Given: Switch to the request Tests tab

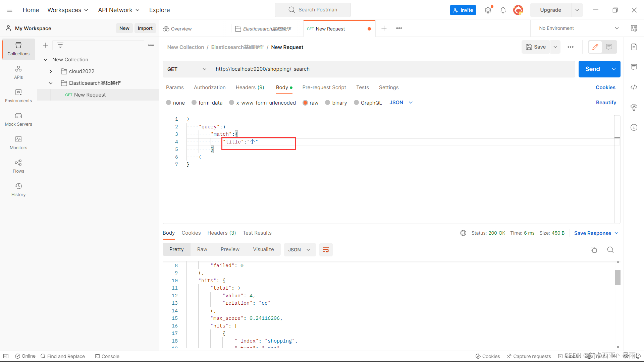Looking at the screenshot, I should (363, 87).
